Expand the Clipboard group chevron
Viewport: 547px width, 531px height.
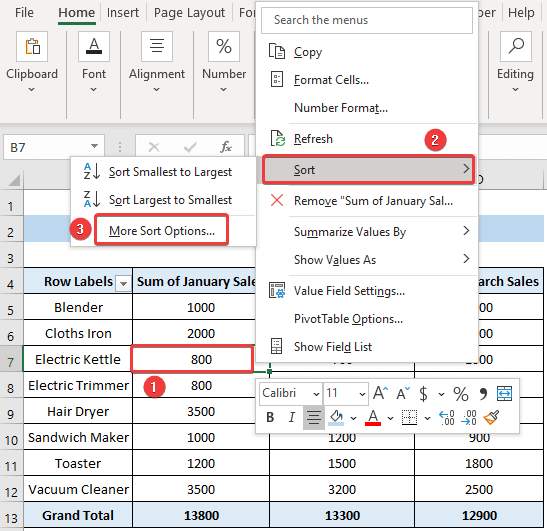tap(31, 90)
